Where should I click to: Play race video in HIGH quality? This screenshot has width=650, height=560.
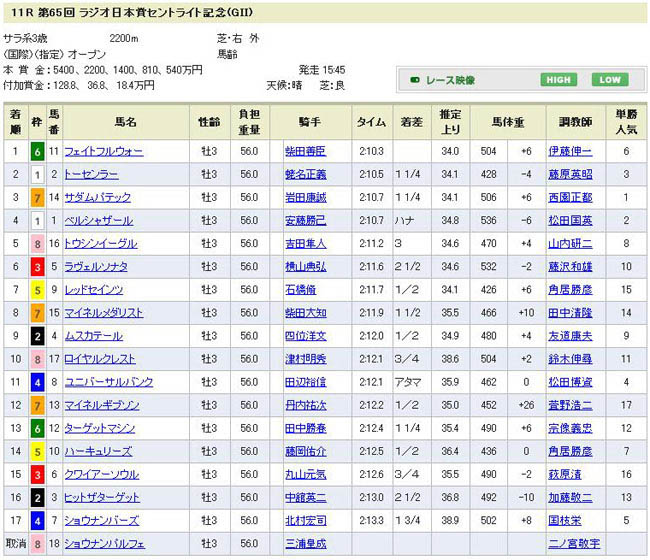pos(560,80)
